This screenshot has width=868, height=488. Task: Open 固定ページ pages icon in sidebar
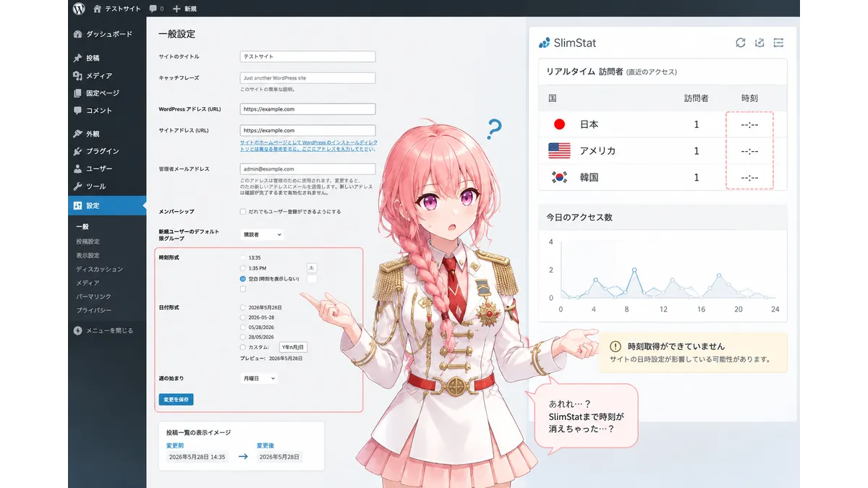[x=78, y=93]
